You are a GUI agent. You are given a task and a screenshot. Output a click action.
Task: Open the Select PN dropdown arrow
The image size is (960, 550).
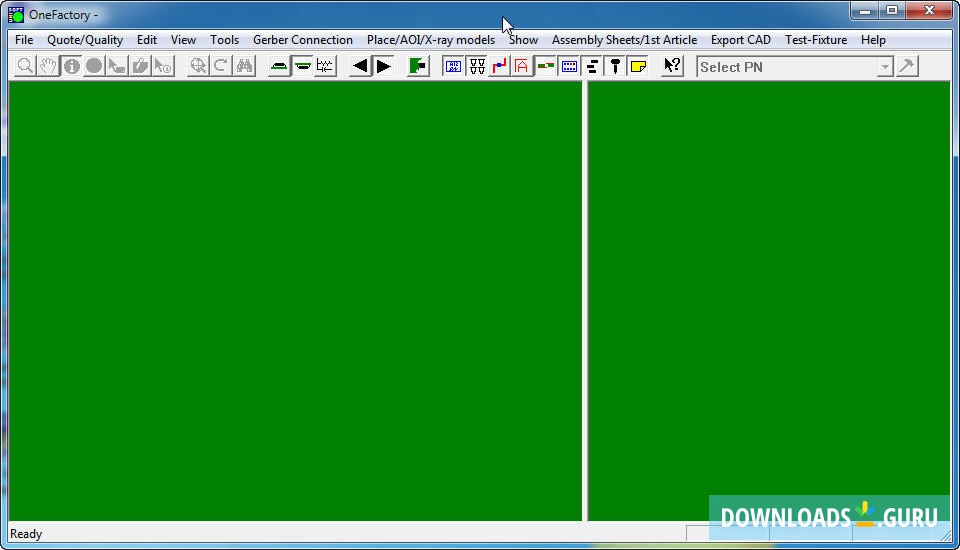coord(885,67)
